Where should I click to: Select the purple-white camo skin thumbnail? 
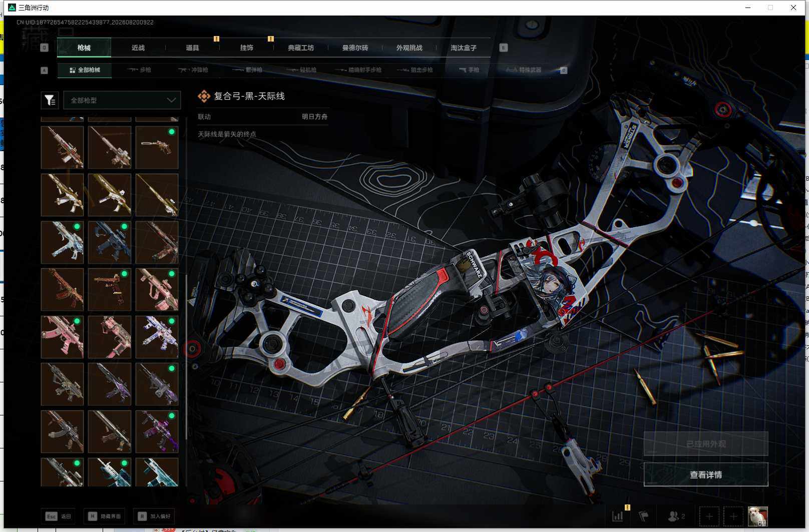point(157,337)
